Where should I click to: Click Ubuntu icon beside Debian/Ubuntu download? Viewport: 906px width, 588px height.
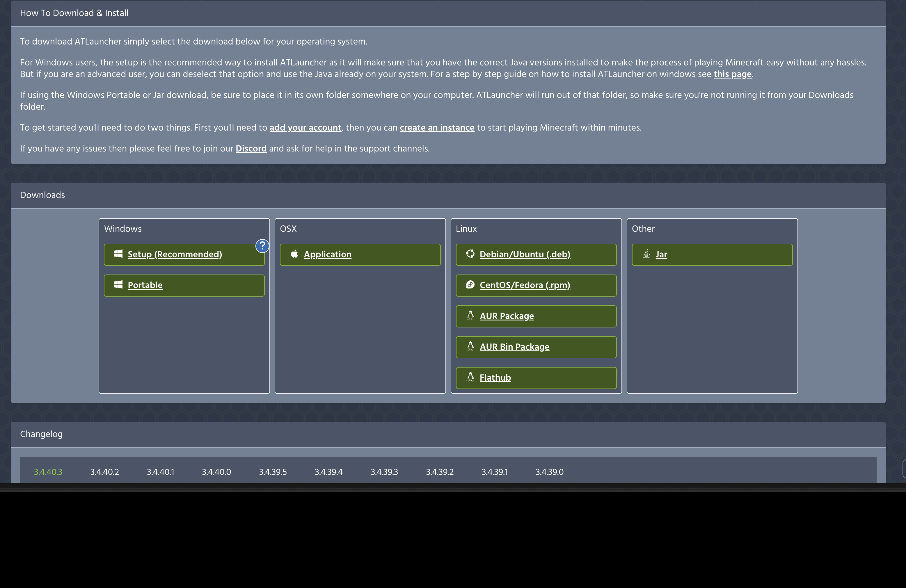pos(470,254)
